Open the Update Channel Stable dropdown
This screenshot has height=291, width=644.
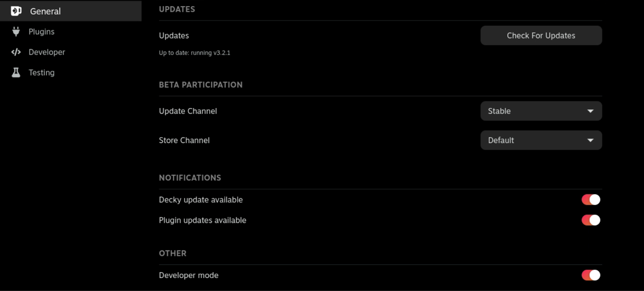click(x=541, y=111)
